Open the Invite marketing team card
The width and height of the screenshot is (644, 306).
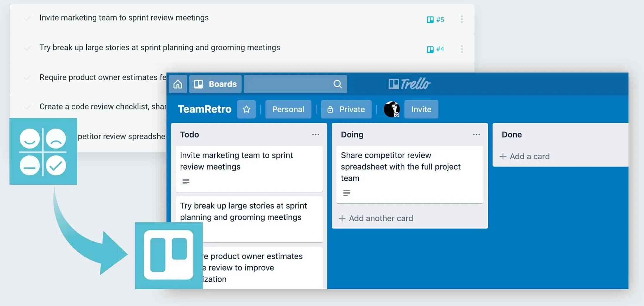click(249, 169)
